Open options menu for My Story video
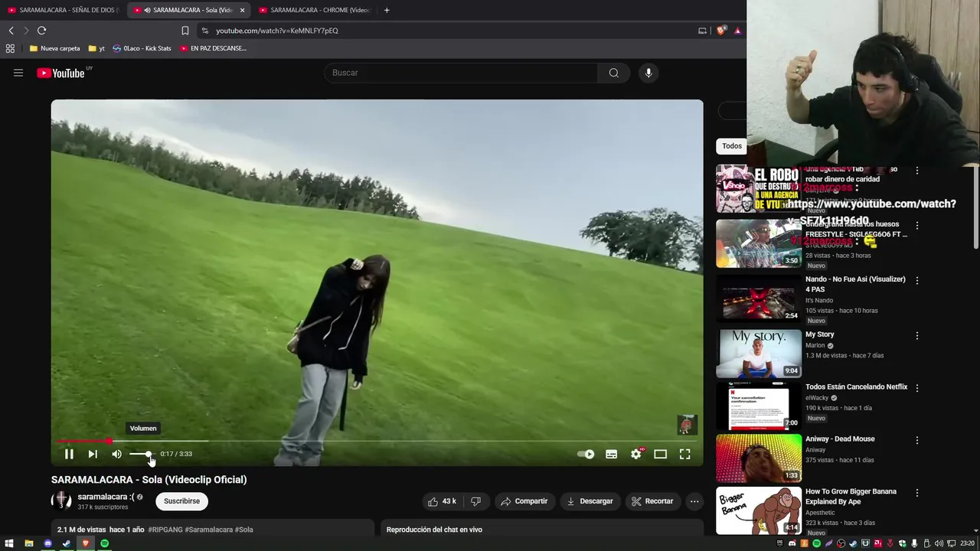This screenshot has width=980, height=551. pos(916,336)
